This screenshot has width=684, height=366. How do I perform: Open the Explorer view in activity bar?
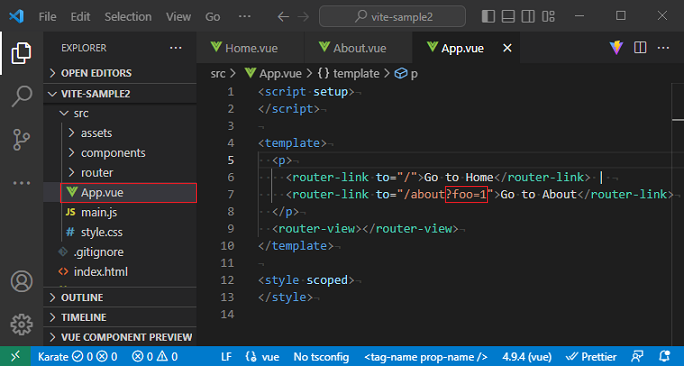point(21,53)
